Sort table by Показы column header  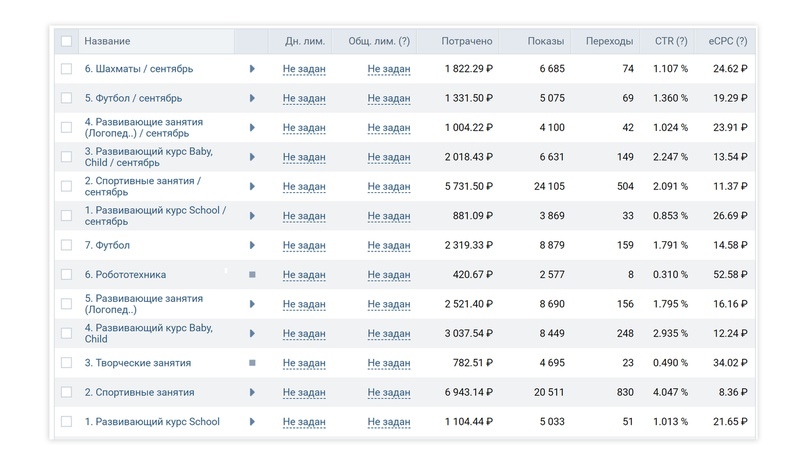click(546, 41)
